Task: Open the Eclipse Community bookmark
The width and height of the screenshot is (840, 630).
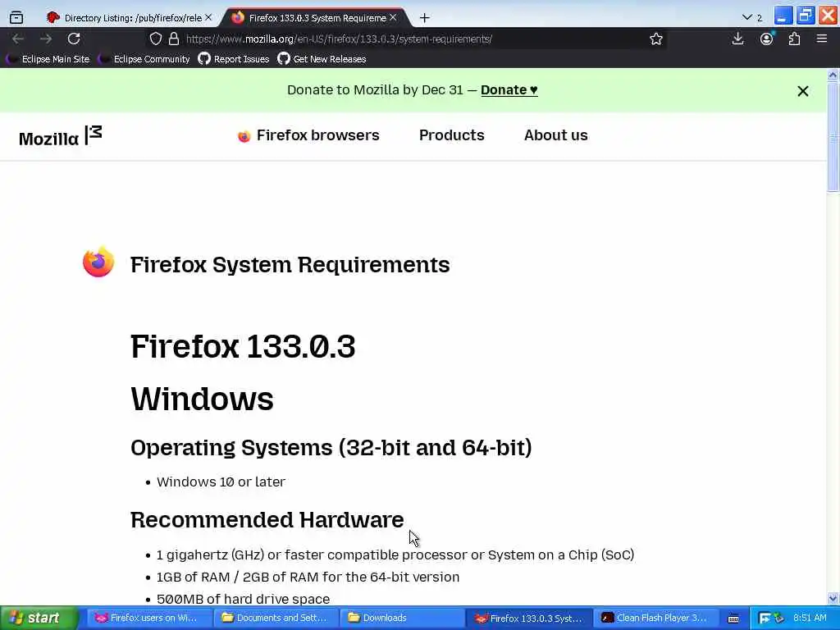Action: coord(144,59)
